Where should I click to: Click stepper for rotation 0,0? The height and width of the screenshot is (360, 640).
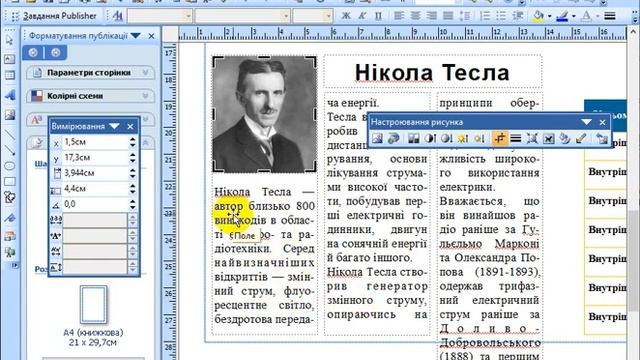(133, 204)
